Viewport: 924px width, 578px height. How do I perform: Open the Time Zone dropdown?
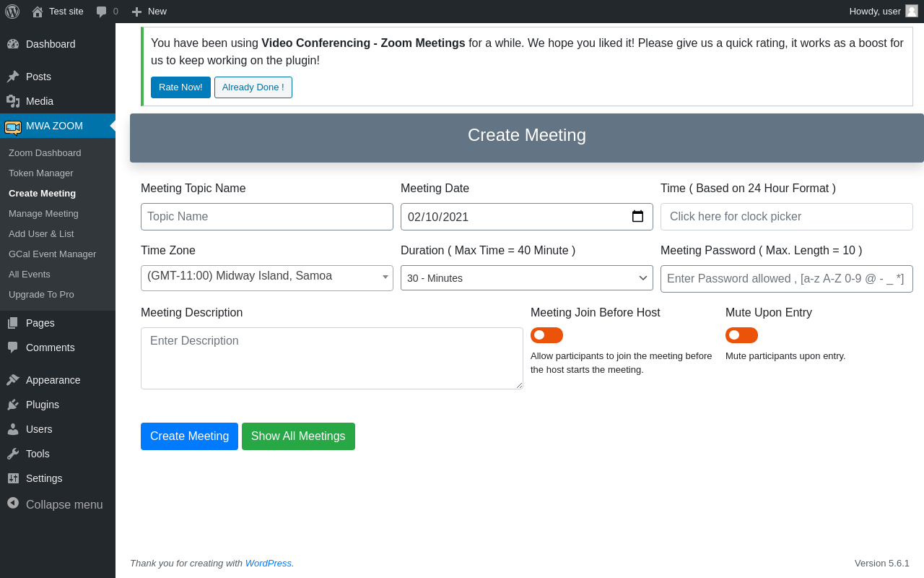click(x=267, y=278)
